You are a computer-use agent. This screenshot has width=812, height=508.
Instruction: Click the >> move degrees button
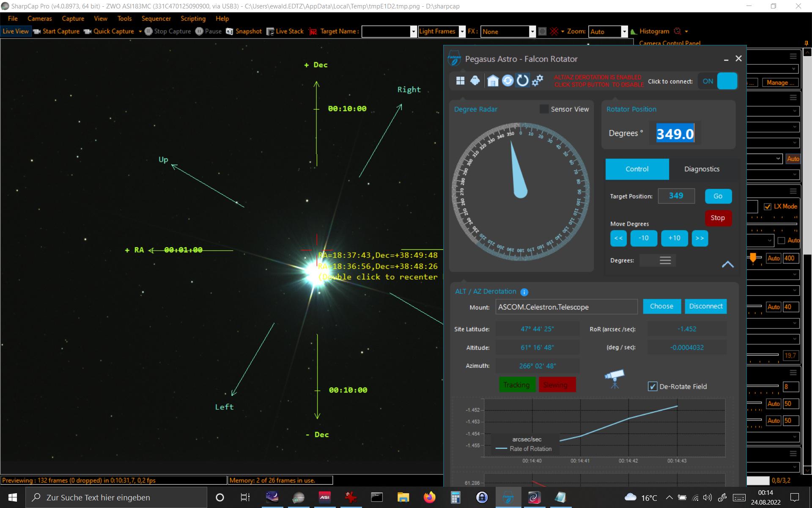click(700, 238)
